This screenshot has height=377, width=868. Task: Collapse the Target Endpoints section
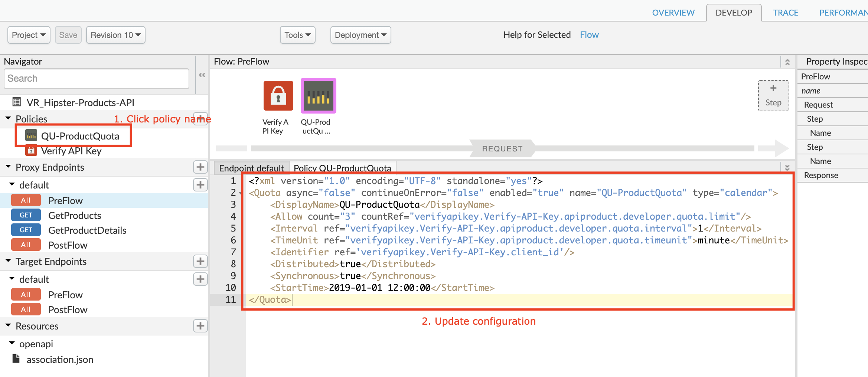[x=8, y=260]
